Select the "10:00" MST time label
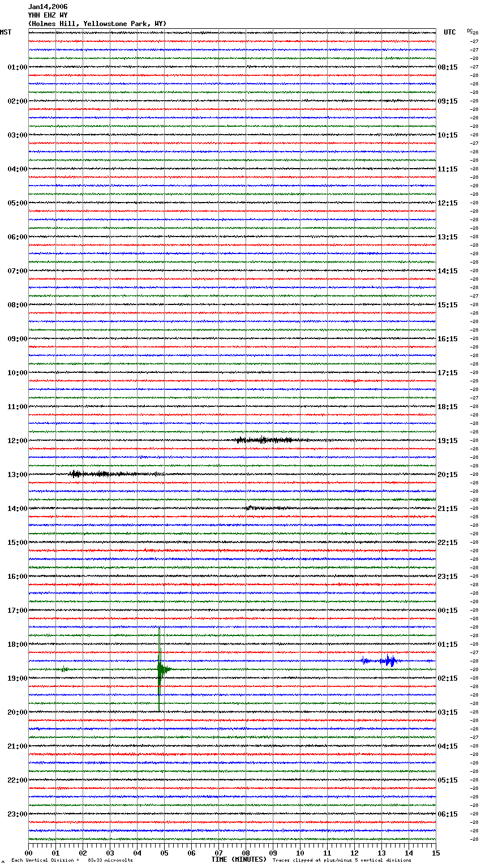 [18, 373]
